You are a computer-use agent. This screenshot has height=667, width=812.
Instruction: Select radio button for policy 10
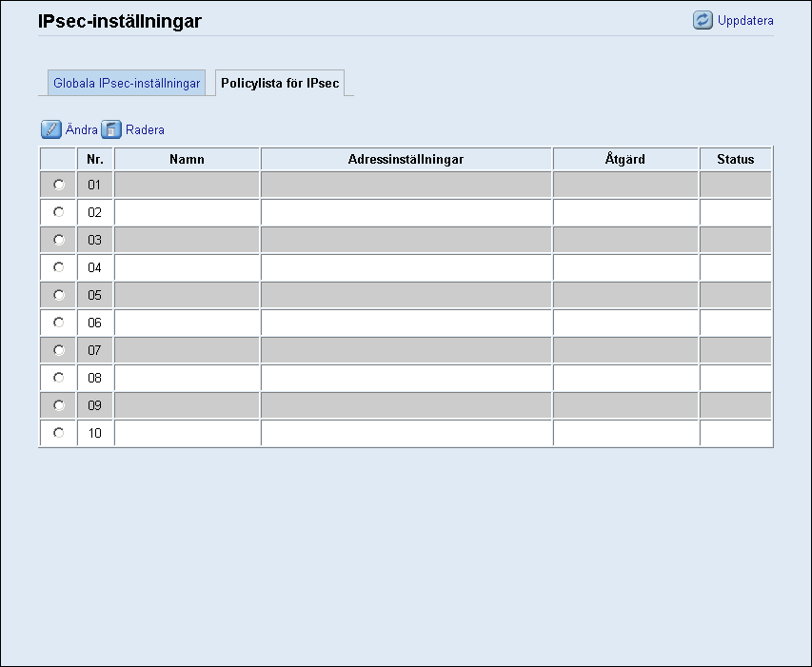(58, 433)
